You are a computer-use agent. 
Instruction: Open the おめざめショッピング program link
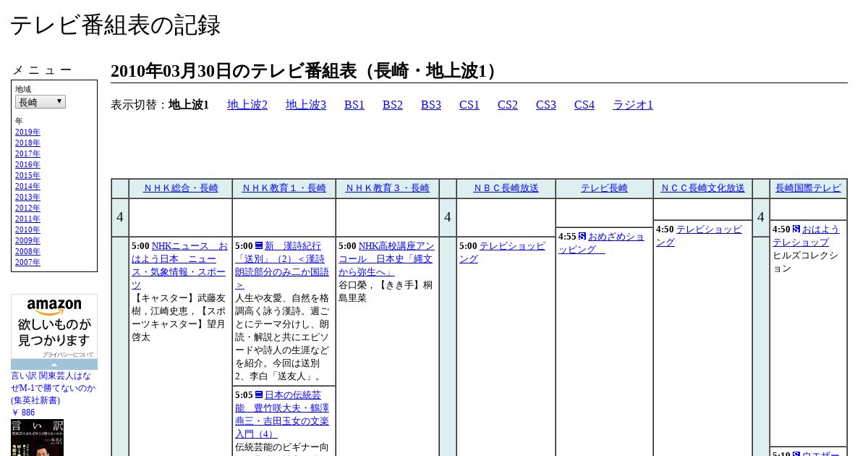click(x=601, y=243)
